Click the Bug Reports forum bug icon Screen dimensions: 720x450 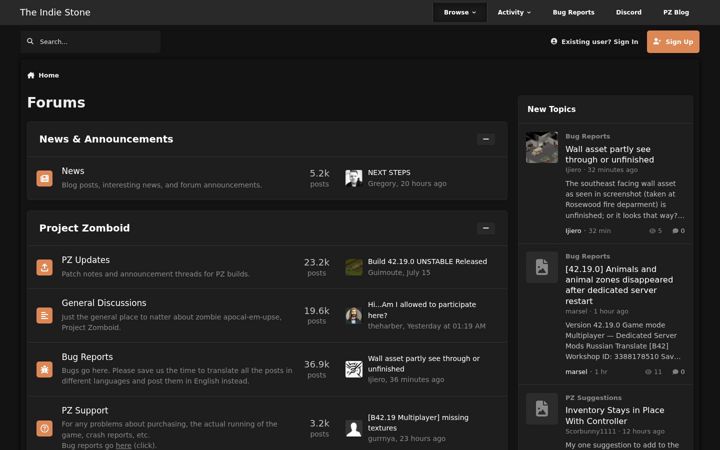pos(45,369)
